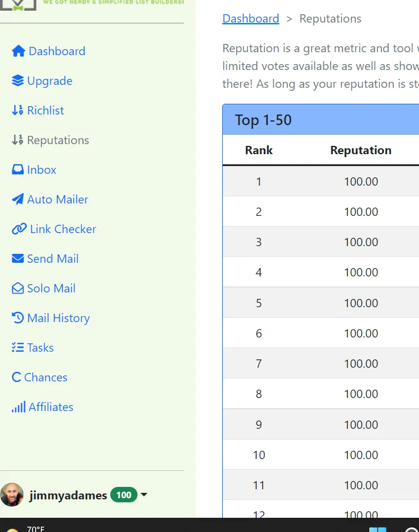Expand the jimmyadames user dropdown arrow

[x=144, y=495]
